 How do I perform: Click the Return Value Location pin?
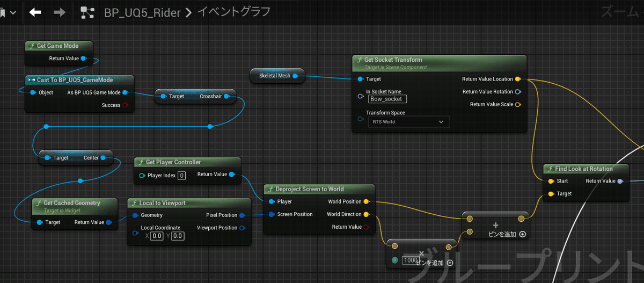tap(518, 79)
